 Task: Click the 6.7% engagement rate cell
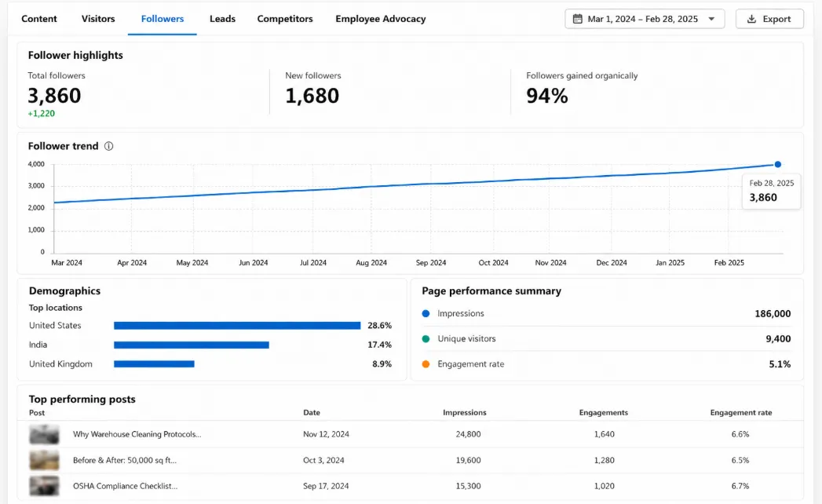(740, 486)
